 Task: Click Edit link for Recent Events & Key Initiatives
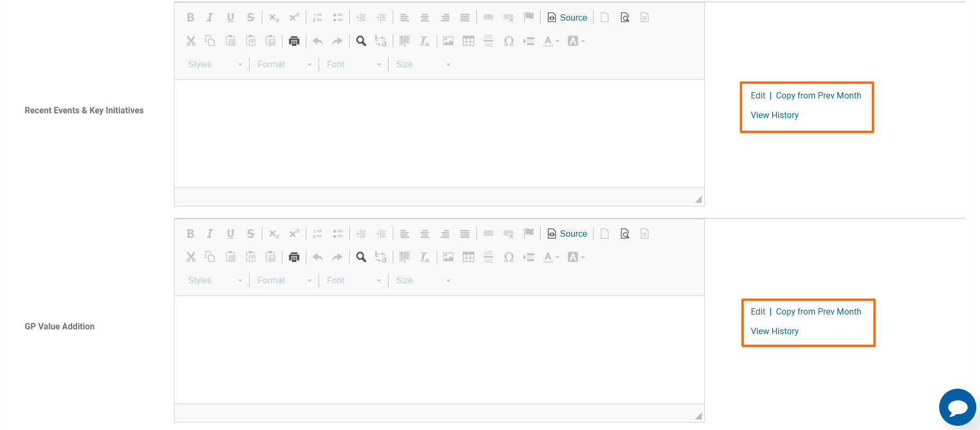[758, 95]
